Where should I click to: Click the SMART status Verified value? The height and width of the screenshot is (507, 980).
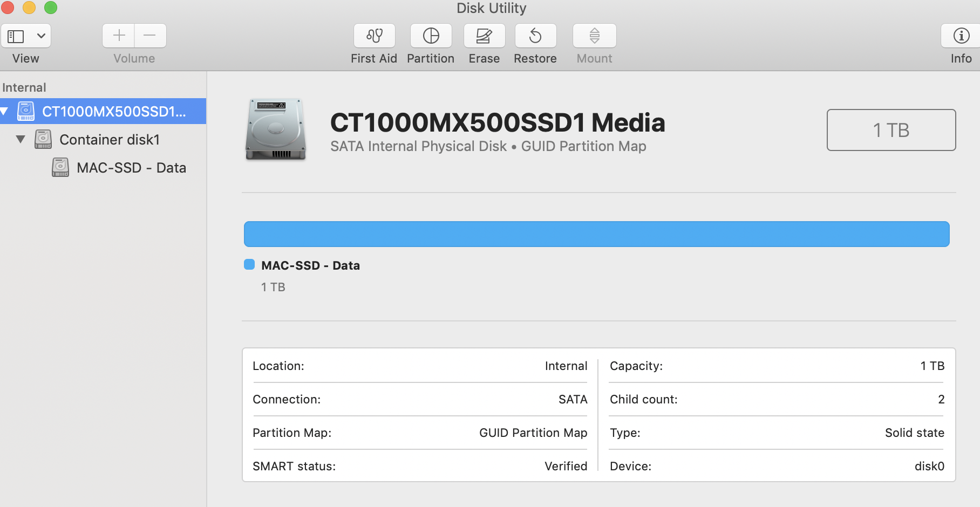coord(566,466)
